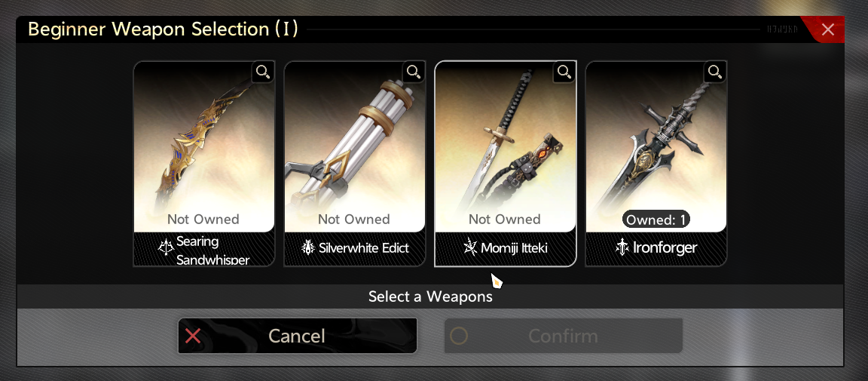868x381 pixels.
Task: Close the Beginner Weapon Selection dialog
Action: tap(827, 29)
